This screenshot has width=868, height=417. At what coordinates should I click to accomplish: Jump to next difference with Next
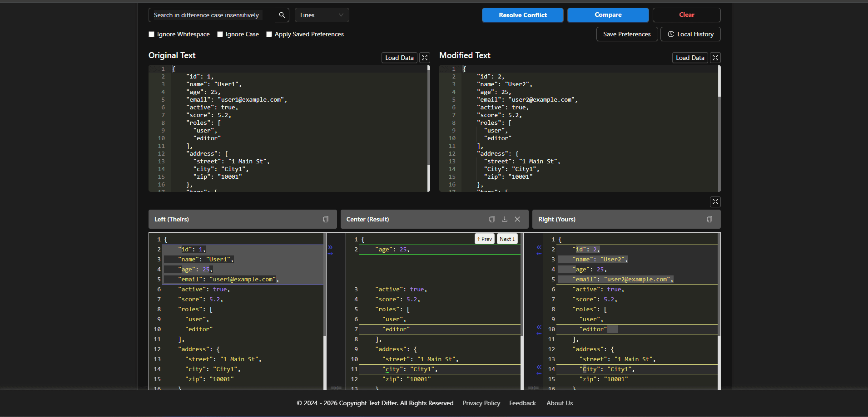[x=507, y=239]
